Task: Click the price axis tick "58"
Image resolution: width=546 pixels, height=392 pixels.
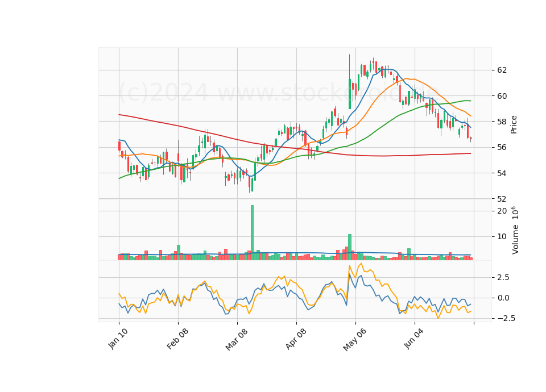Action: (x=502, y=122)
